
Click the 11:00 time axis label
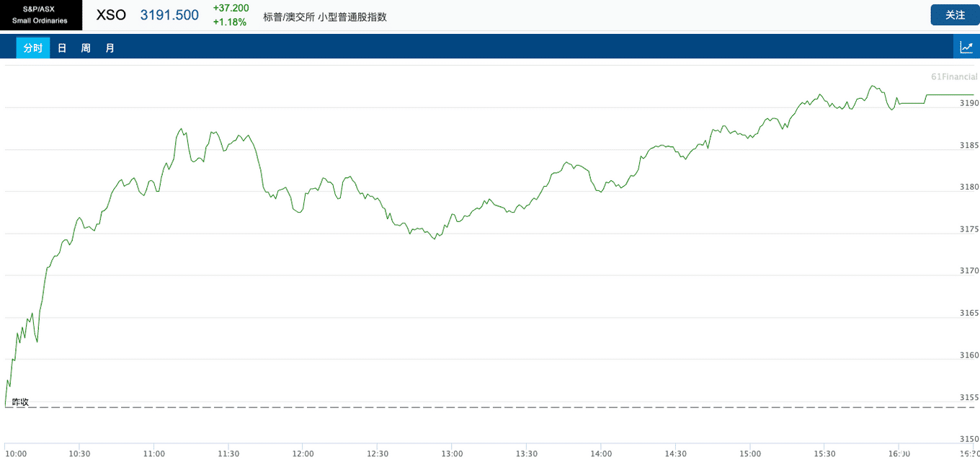click(154, 453)
